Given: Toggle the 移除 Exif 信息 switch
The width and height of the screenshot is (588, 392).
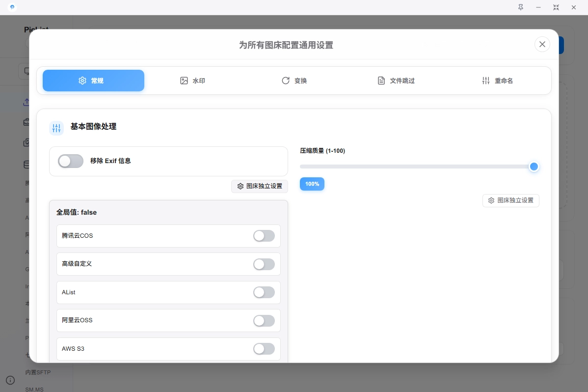Looking at the screenshot, I should coord(70,161).
